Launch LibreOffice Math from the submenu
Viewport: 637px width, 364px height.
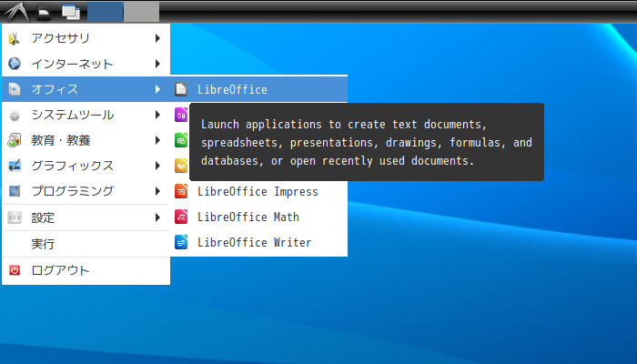(259, 217)
